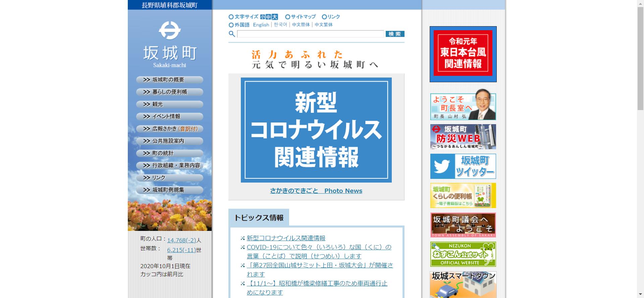644x298 pixels.
Task: Click the magnifying glass search icon
Action: coord(232,34)
